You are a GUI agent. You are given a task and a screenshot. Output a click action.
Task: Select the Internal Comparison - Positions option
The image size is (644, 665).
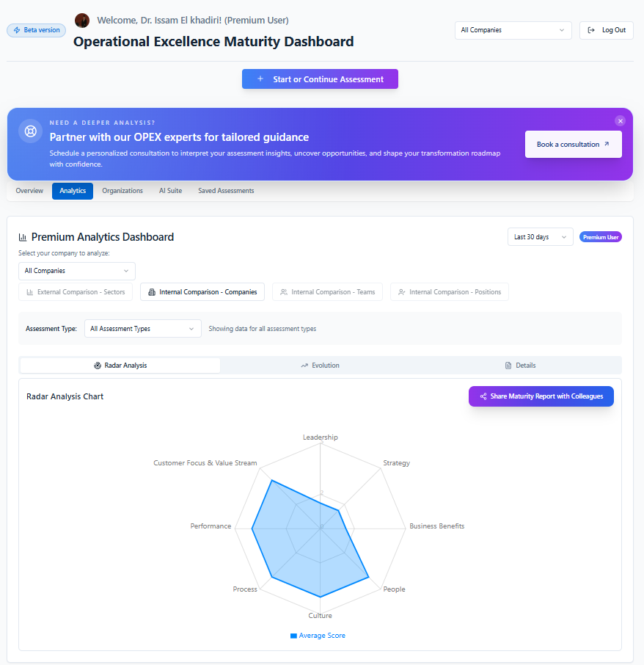click(449, 291)
